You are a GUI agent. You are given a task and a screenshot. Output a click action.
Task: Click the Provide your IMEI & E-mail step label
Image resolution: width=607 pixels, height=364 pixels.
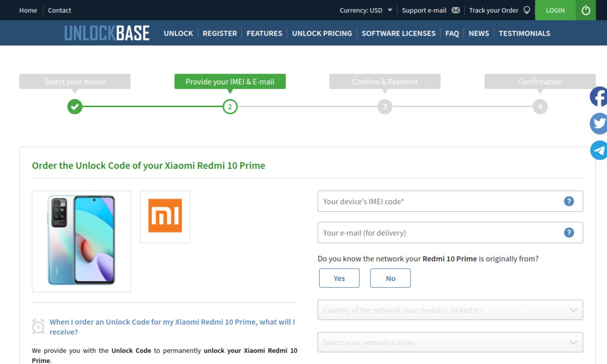[230, 82]
